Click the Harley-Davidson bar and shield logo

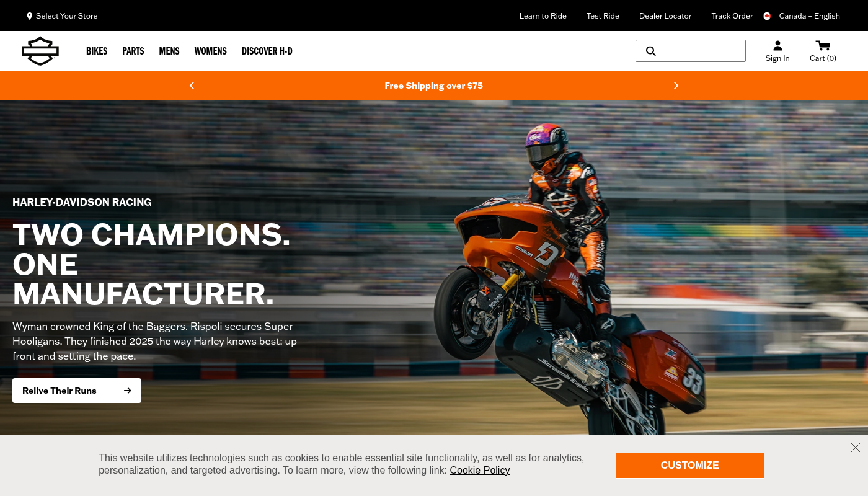pos(40,51)
